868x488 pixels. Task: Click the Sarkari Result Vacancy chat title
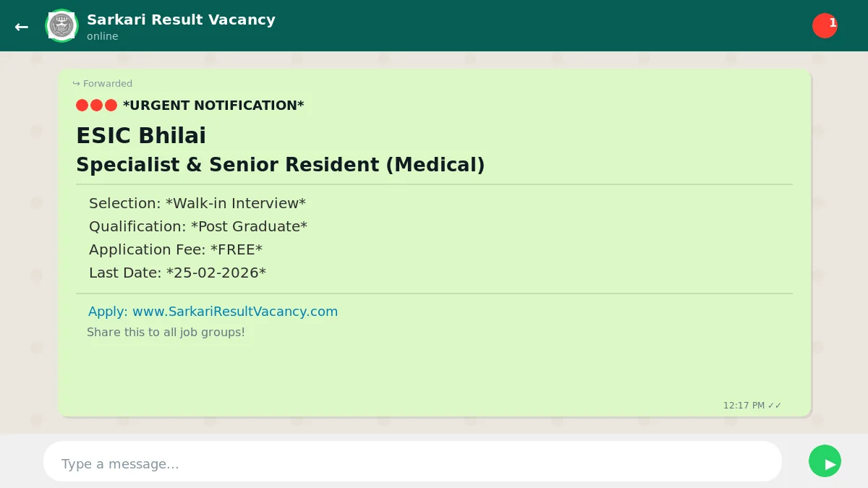(x=181, y=20)
